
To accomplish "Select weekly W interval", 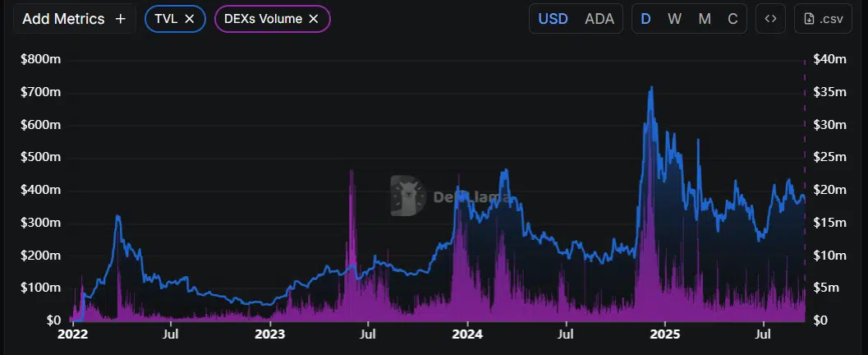I will tap(674, 19).
